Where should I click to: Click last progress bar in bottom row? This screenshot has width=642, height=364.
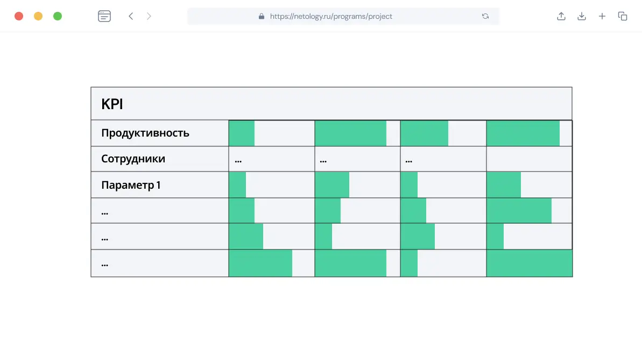pyautogui.click(x=529, y=263)
